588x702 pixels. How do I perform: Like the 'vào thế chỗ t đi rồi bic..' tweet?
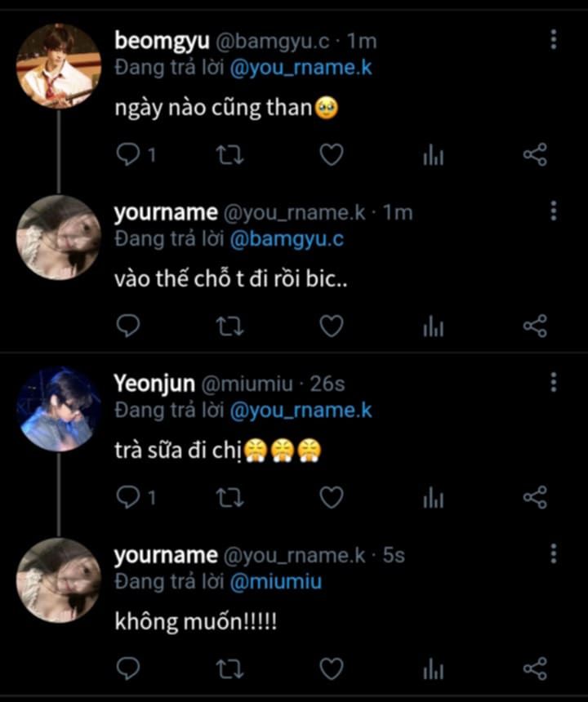point(331,327)
